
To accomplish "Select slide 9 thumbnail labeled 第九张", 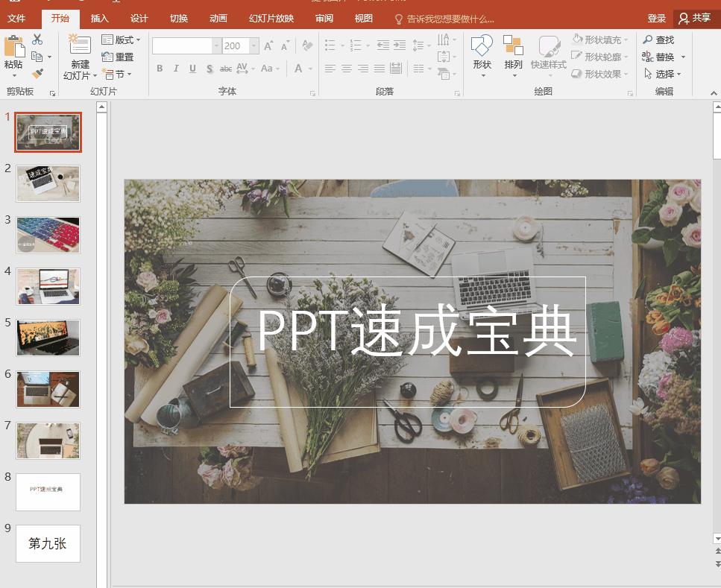I will tap(48, 543).
